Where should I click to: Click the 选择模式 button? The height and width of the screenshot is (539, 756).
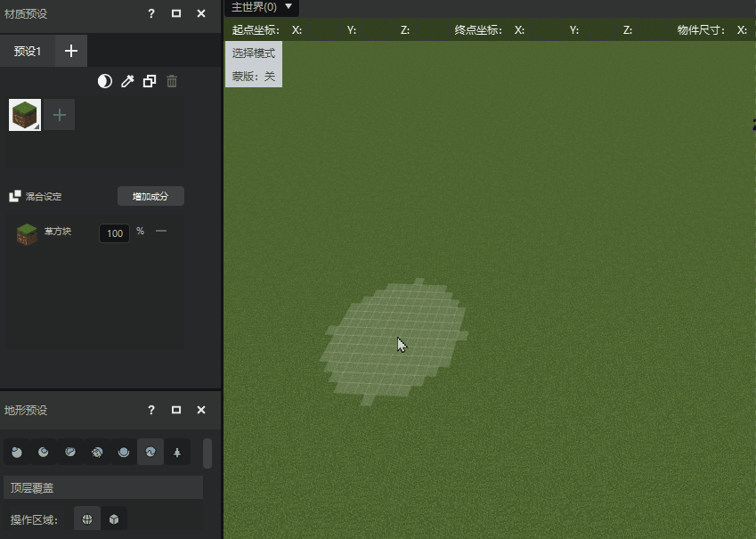(254, 53)
